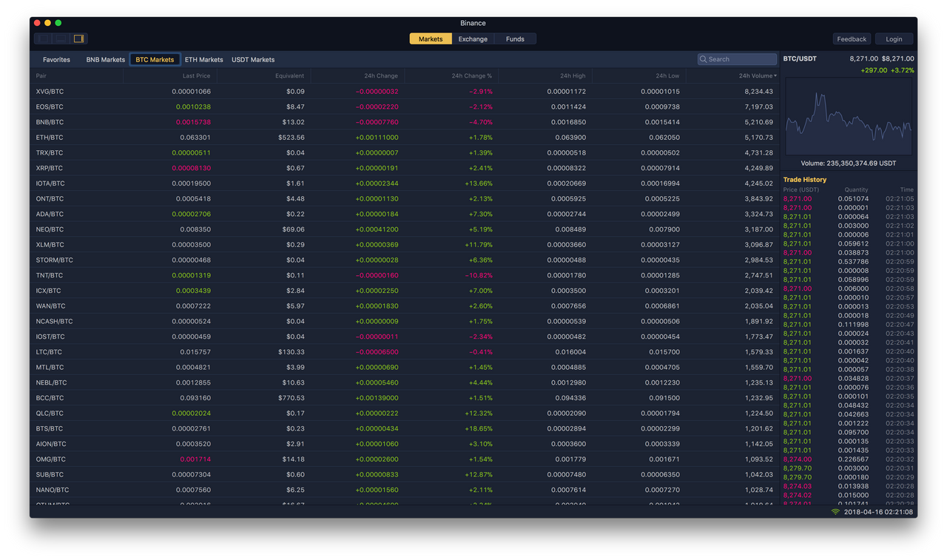This screenshot has width=947, height=560.
Task: Switch to USDT Markets
Action: tap(253, 59)
